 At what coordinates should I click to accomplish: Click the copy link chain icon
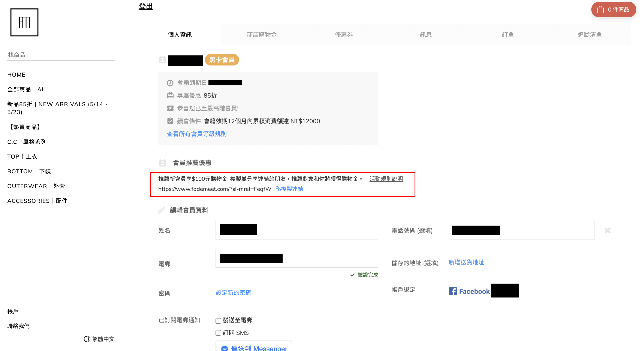pos(278,189)
